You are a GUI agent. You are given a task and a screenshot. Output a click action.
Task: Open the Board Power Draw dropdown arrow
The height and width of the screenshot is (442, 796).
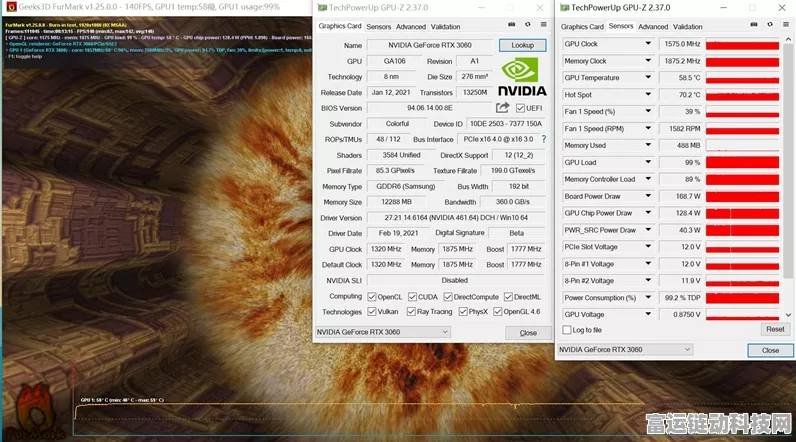[648, 196]
